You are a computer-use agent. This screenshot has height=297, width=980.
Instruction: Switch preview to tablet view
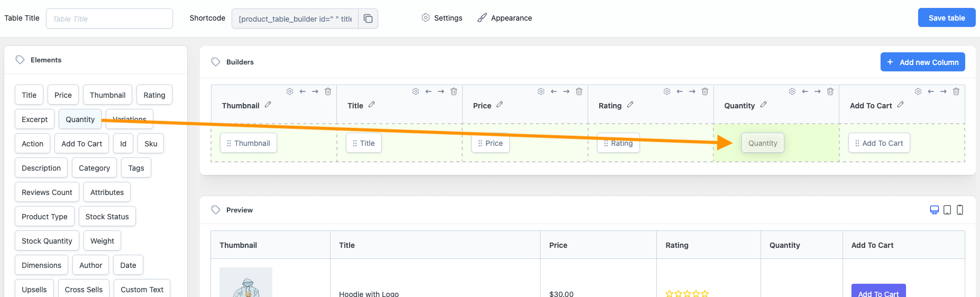(947, 210)
